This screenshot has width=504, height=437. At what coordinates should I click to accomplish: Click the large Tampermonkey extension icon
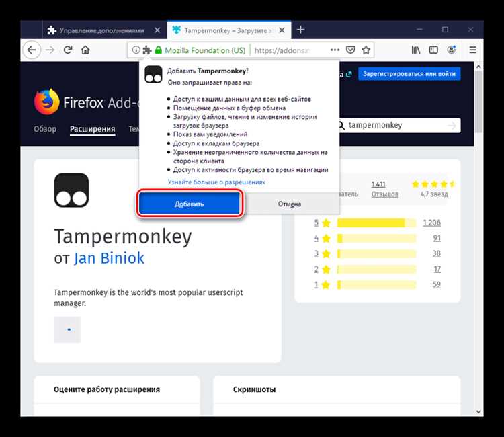71,190
